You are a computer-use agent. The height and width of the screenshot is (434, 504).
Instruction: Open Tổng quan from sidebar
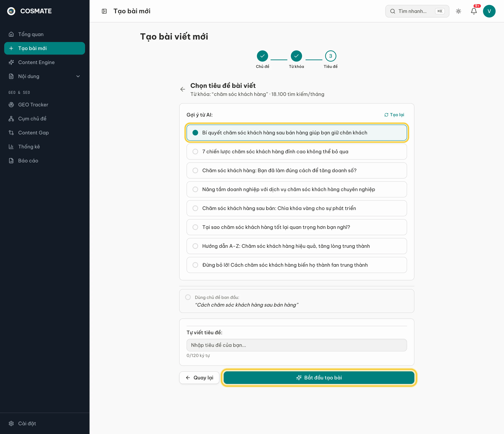coord(44,34)
